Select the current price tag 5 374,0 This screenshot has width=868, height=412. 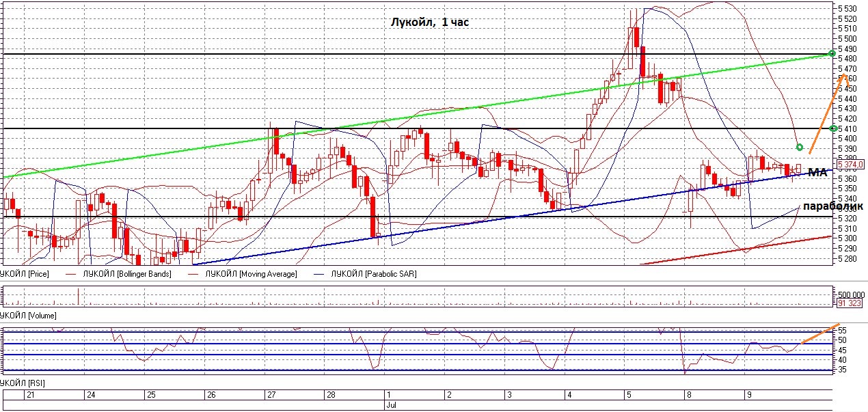pyautogui.click(x=850, y=165)
